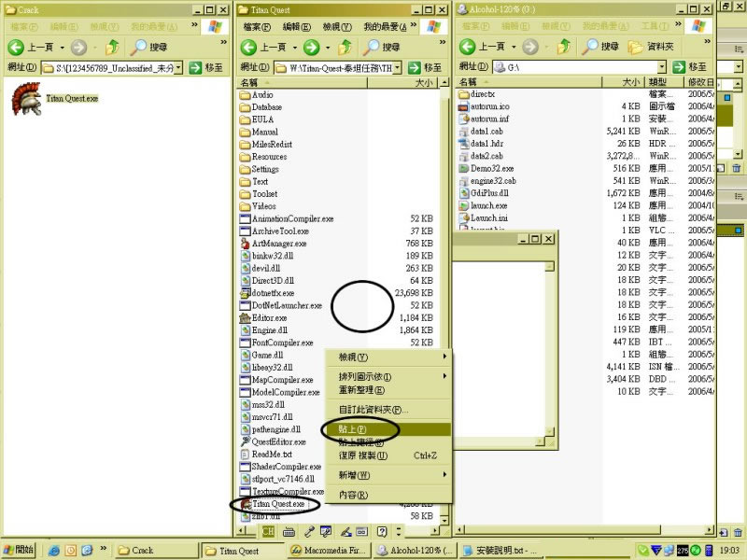Expand toolbar overflow chevron in Alcohol-120% window
Viewport: 747px width, 560px height.
(708, 41)
